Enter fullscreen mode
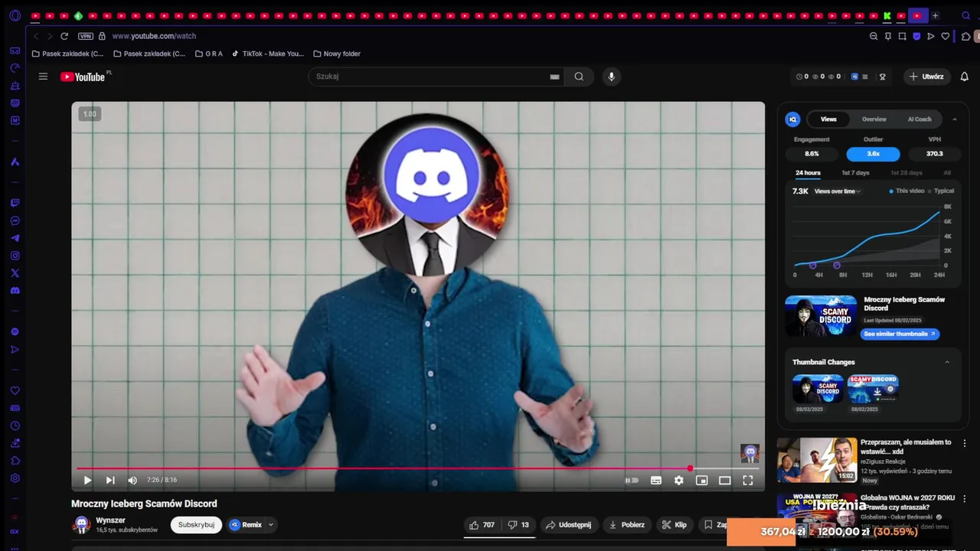This screenshot has height=551, width=980. coord(748,480)
